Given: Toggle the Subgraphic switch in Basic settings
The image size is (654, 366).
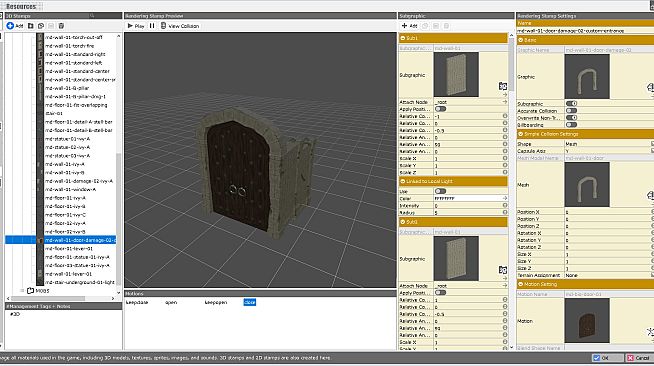Looking at the screenshot, I should [x=571, y=103].
